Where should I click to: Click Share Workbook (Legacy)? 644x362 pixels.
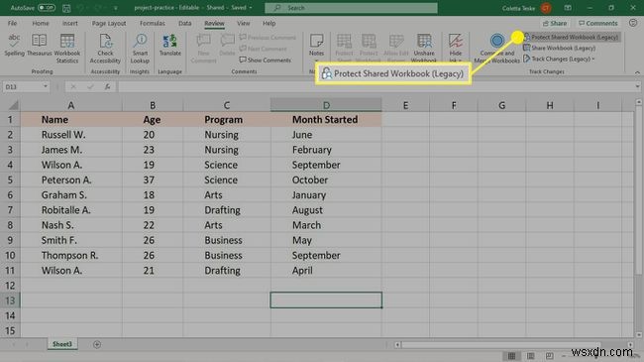coord(560,49)
